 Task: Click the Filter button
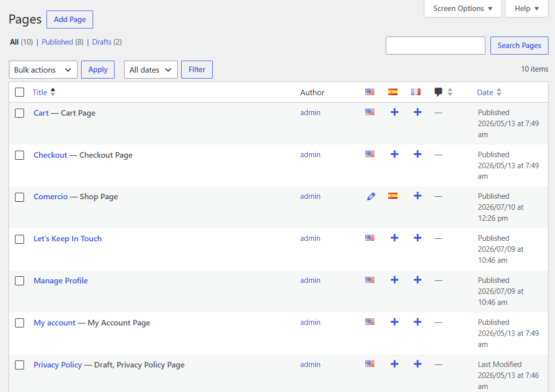pos(197,70)
